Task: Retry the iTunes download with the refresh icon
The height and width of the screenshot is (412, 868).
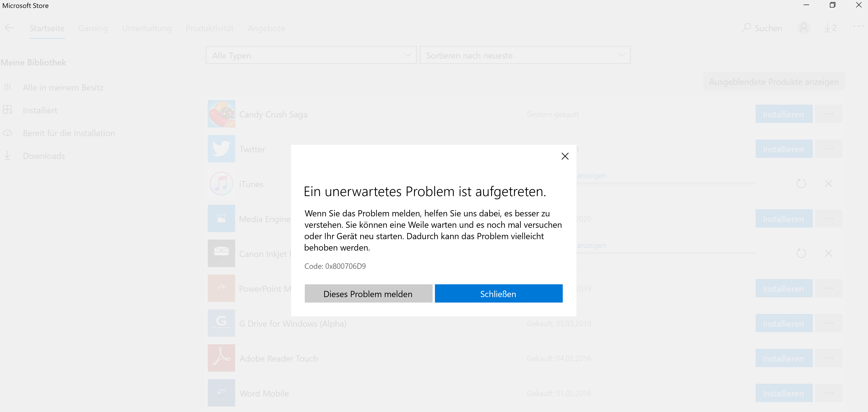Action: click(x=801, y=184)
